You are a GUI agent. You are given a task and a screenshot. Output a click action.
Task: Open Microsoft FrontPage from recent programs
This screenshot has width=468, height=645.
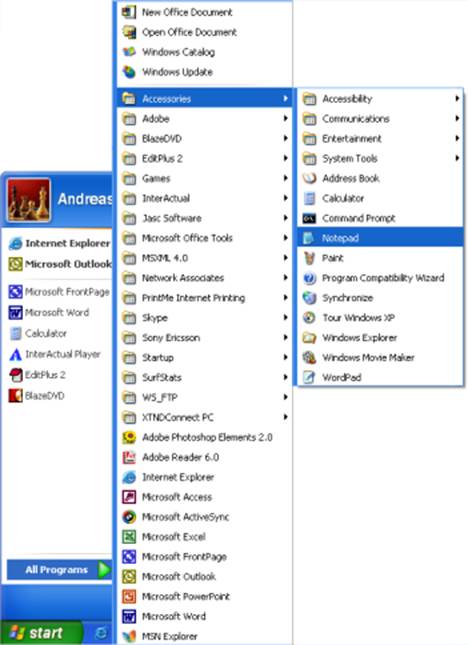click(60, 292)
